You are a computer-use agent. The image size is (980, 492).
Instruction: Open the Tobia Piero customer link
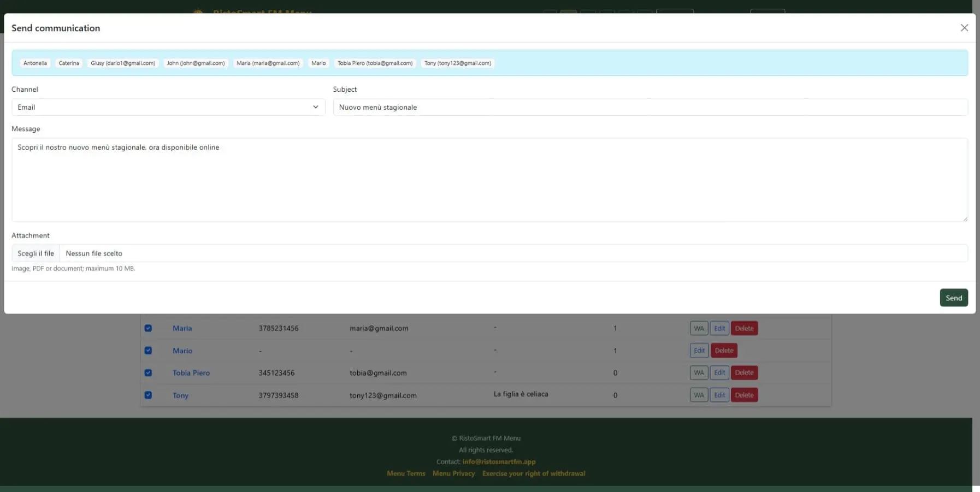click(x=191, y=373)
